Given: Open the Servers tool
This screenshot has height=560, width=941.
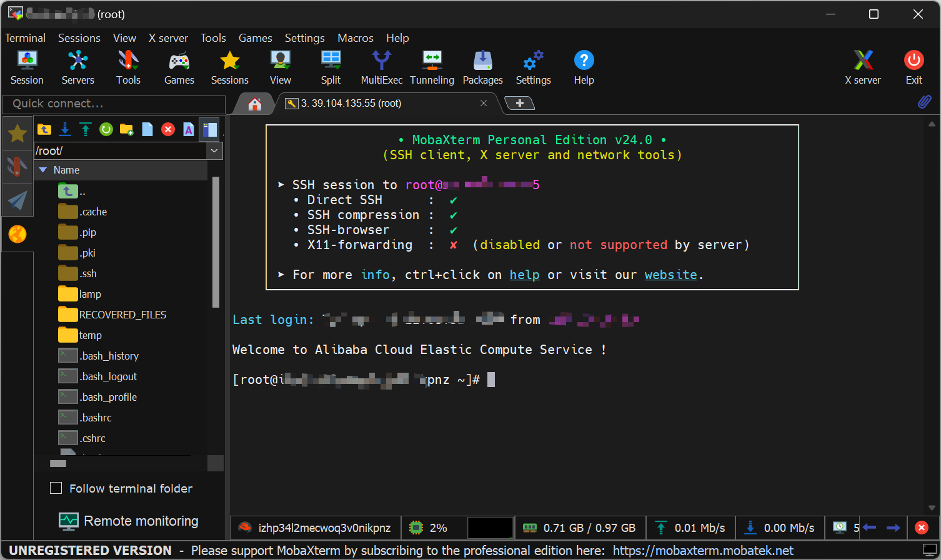Looking at the screenshot, I should (x=77, y=67).
